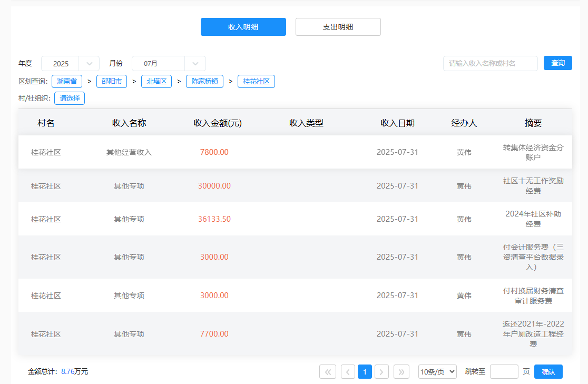Switch to 收入明细 tab

[243, 27]
